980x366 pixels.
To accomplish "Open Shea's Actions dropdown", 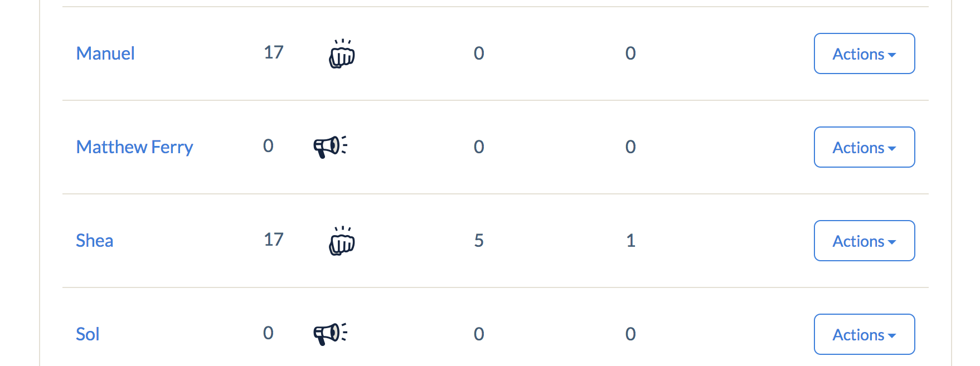I will tap(864, 241).
